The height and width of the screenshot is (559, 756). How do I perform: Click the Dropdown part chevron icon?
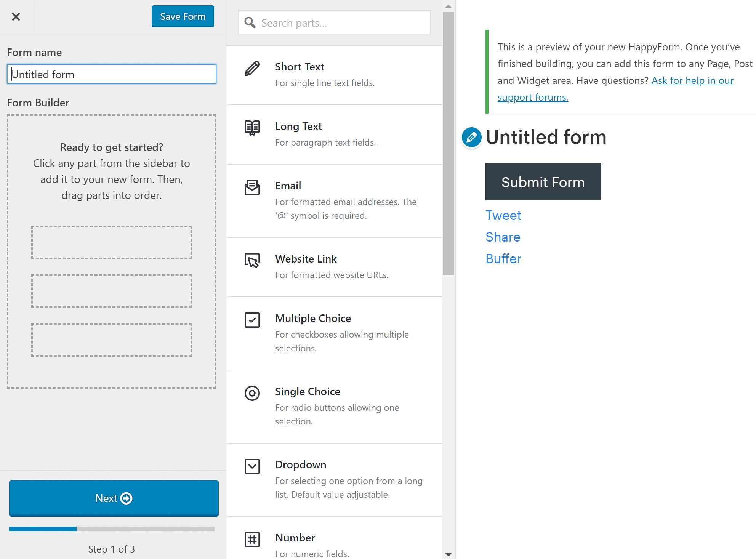(252, 466)
